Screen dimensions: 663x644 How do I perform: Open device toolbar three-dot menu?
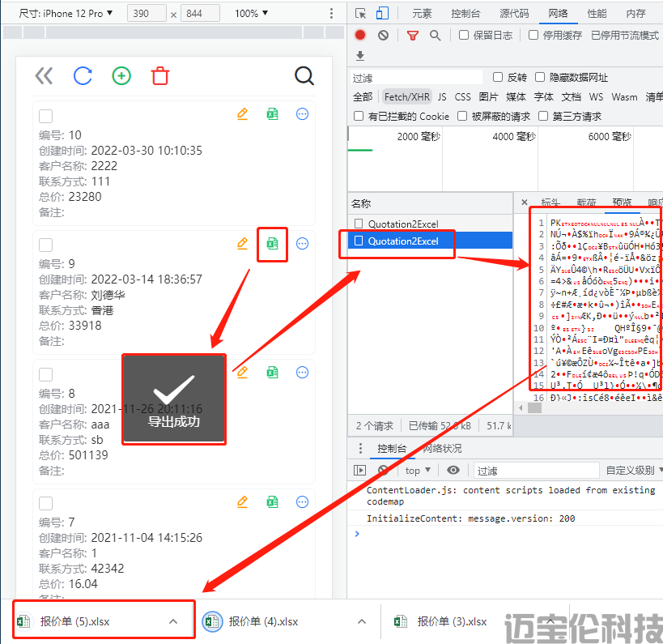pos(332,14)
